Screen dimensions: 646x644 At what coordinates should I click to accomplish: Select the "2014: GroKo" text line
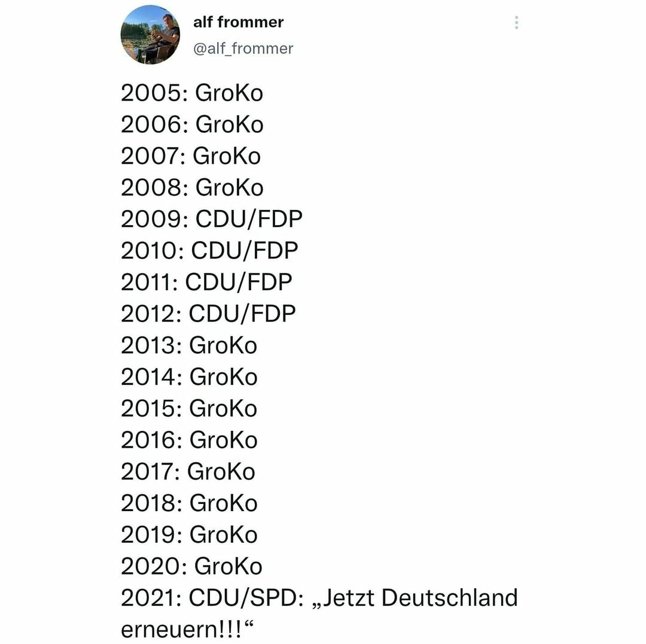click(188, 377)
